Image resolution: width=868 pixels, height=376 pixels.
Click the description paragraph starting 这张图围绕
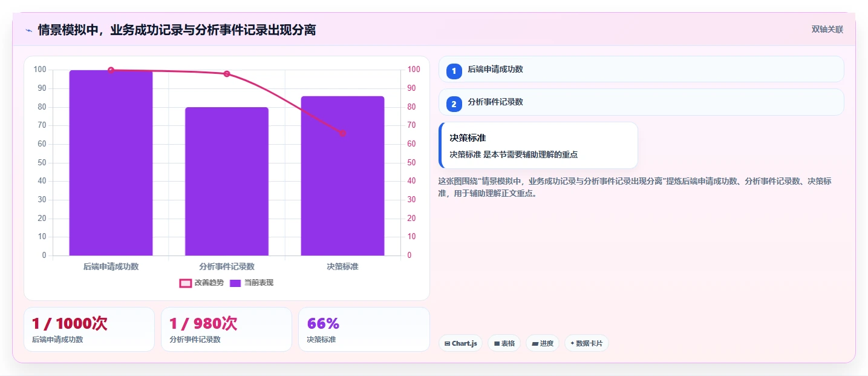(x=635, y=187)
